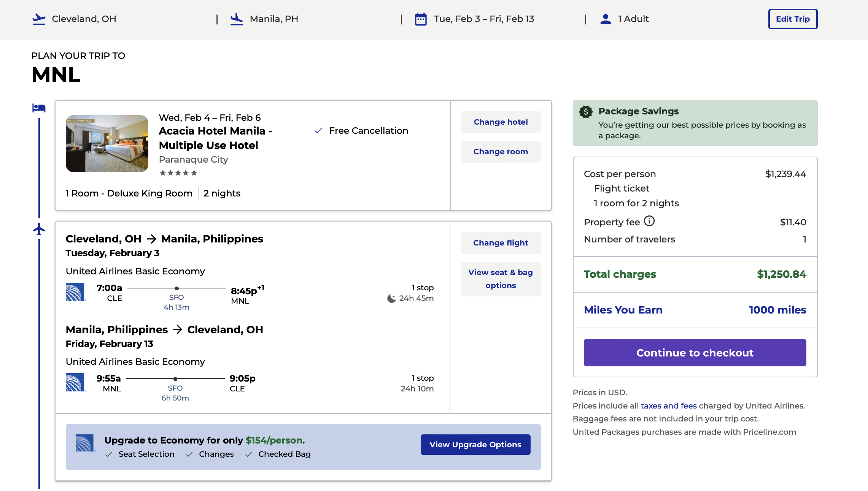Click the Acacia Hotel Manila hotel name
Viewport: 868px width, 491px height.
(x=216, y=138)
